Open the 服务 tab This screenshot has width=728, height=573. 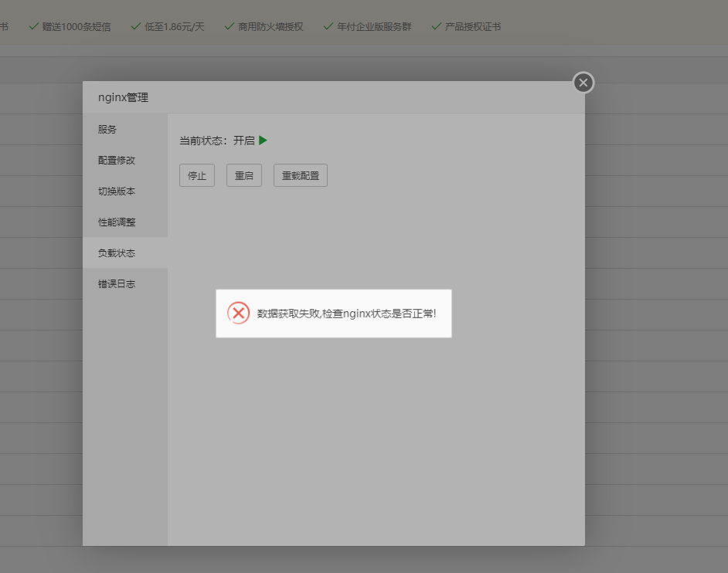tap(125, 130)
